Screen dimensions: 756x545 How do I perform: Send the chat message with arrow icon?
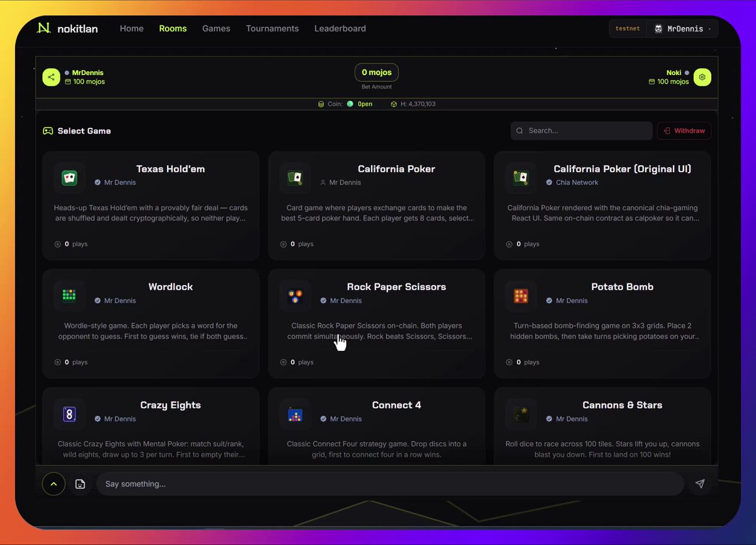[x=700, y=484]
